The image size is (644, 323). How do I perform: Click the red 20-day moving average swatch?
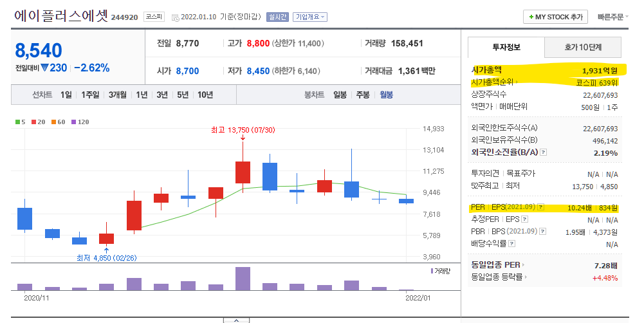(x=33, y=122)
